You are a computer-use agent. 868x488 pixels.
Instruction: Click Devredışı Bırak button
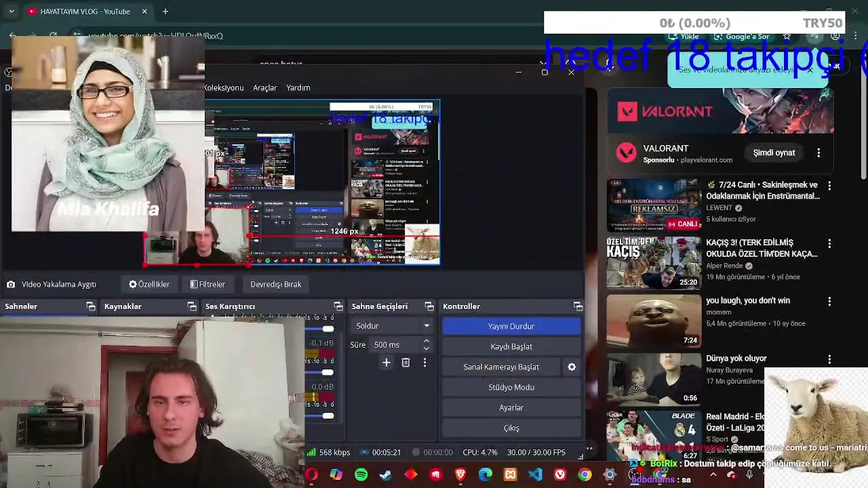click(x=275, y=284)
